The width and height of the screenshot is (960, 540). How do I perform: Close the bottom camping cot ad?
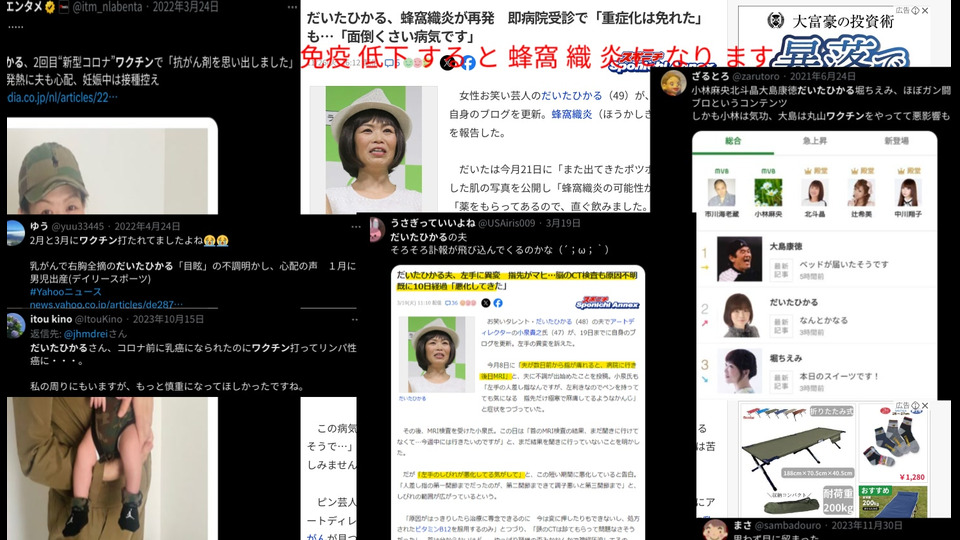tap(925, 406)
